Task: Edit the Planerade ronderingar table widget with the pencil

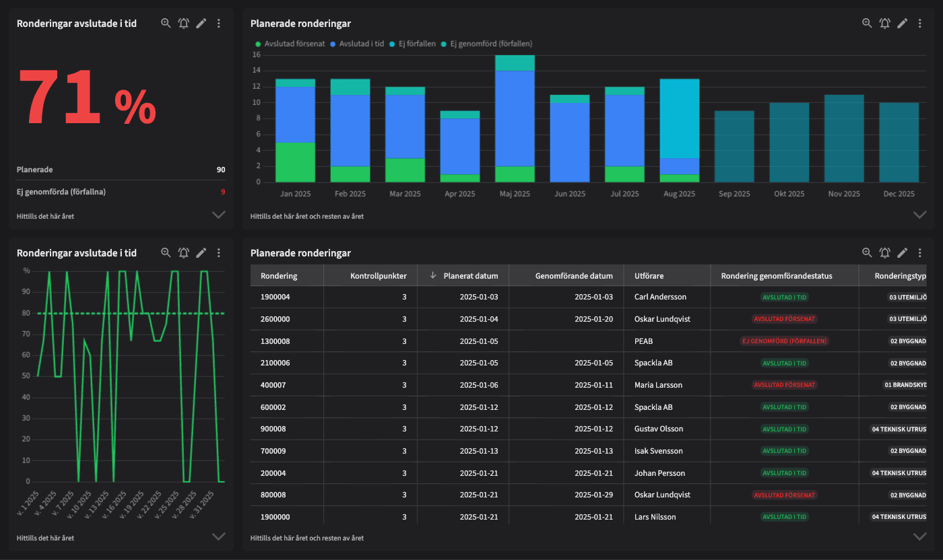Action: click(902, 253)
